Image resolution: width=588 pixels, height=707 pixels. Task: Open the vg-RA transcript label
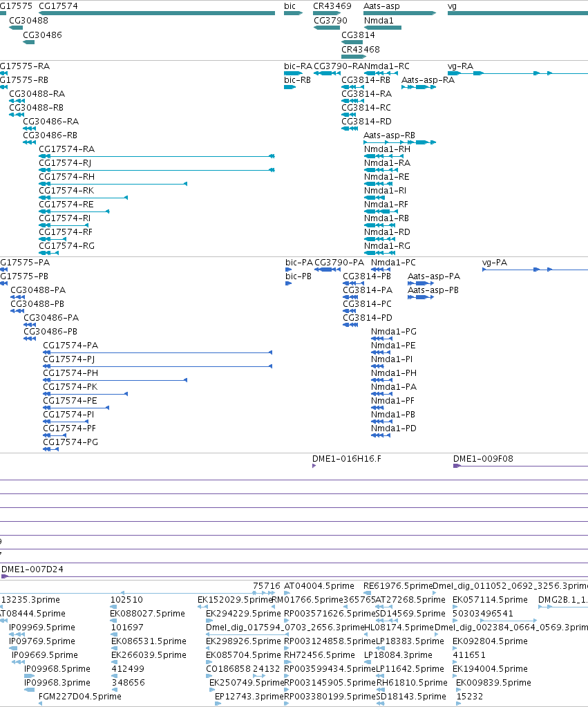460,66
